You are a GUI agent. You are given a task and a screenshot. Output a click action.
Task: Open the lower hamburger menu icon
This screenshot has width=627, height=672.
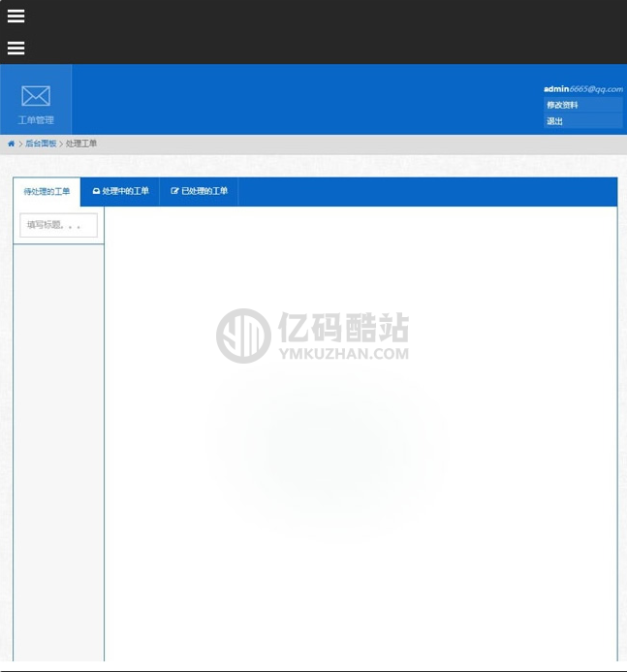pyautogui.click(x=16, y=48)
